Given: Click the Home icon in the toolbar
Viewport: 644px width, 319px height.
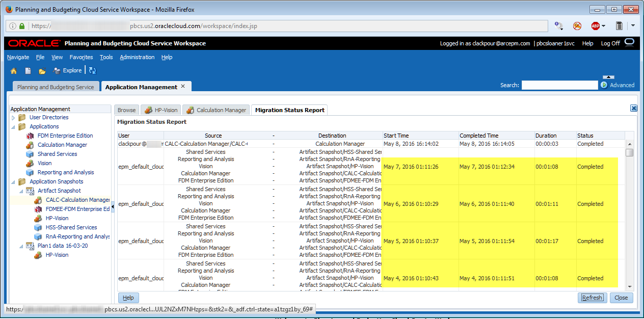Looking at the screenshot, I should 14,71.
